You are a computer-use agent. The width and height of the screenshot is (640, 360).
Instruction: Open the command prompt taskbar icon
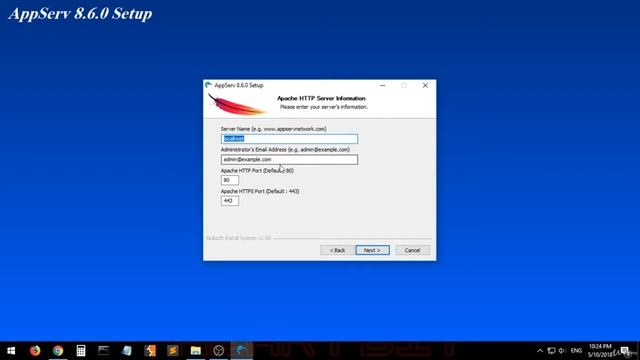pos(104,351)
